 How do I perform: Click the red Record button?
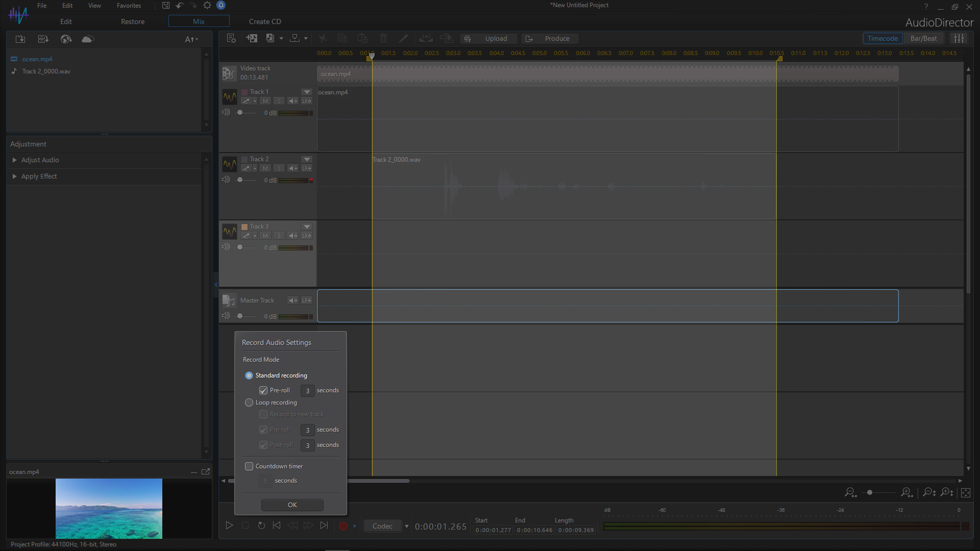point(343,526)
